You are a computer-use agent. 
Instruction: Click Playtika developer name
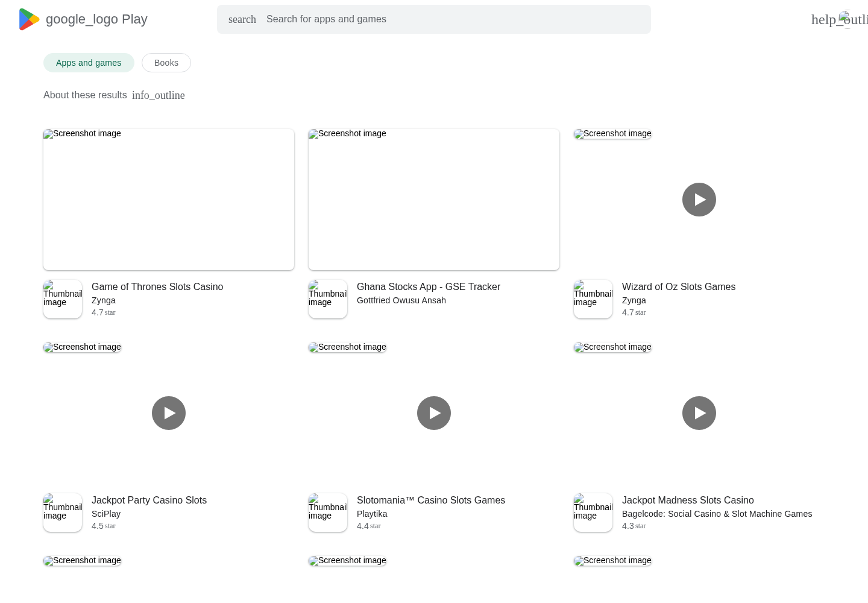click(372, 514)
